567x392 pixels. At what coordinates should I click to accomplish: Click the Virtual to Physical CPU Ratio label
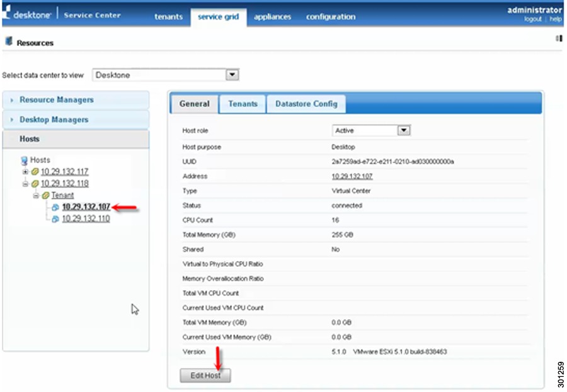[222, 264]
